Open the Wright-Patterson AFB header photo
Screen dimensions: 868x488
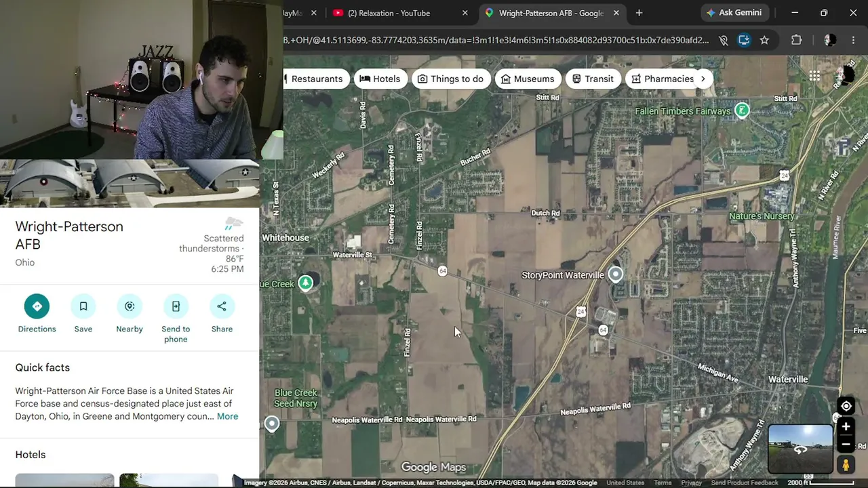(130, 183)
